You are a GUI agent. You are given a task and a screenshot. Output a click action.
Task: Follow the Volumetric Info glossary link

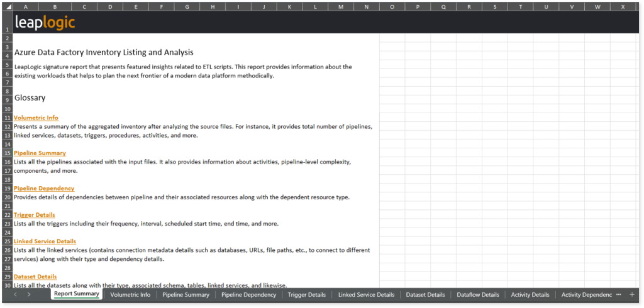36,118
